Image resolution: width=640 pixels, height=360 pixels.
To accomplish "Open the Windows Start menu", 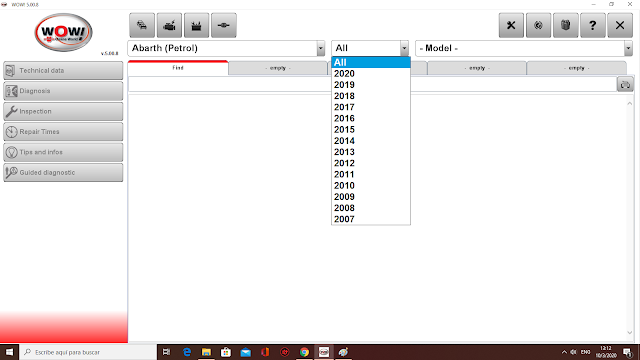I will tap(9, 352).
